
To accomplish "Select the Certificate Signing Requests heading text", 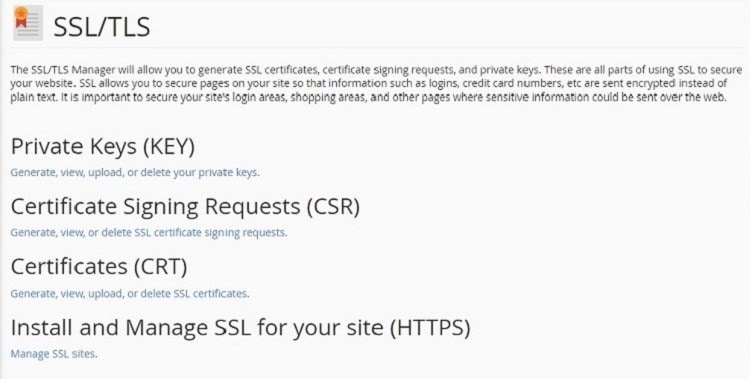I will [155, 207].
